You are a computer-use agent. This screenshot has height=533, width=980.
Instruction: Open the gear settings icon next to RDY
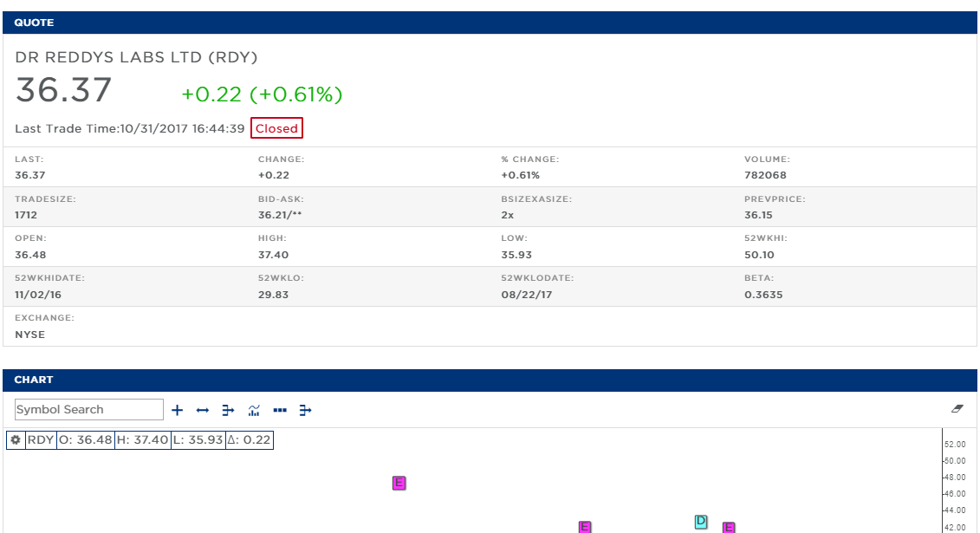point(16,439)
